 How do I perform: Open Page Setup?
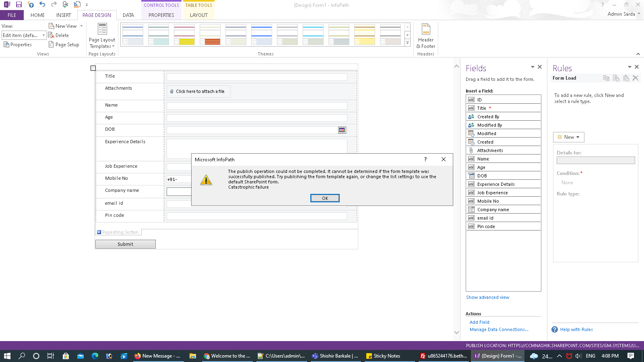[x=64, y=45]
